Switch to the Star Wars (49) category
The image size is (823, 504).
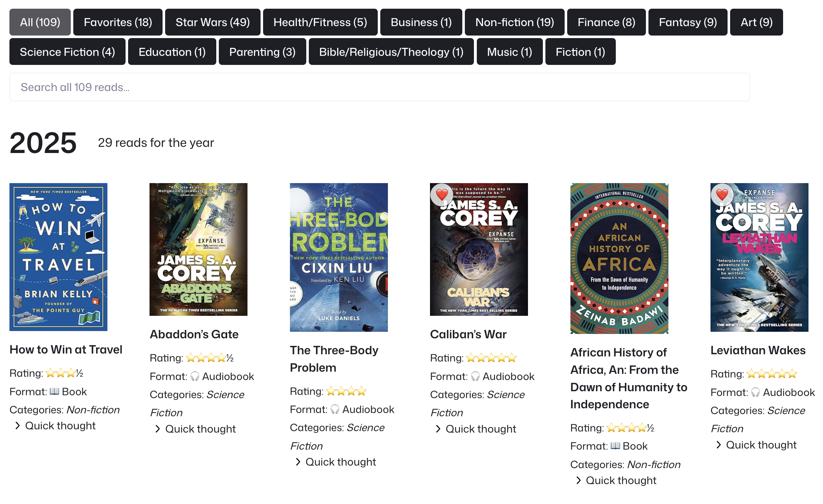click(x=212, y=22)
